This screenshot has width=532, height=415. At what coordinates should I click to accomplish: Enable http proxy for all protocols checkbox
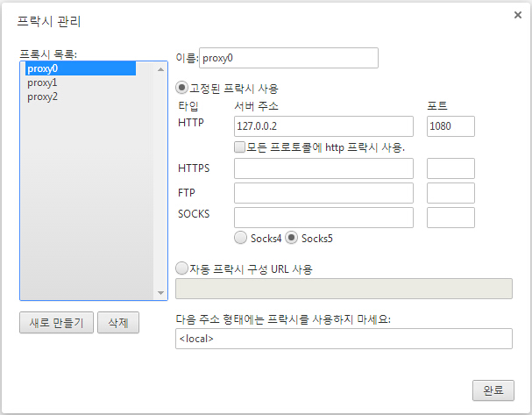(239, 147)
